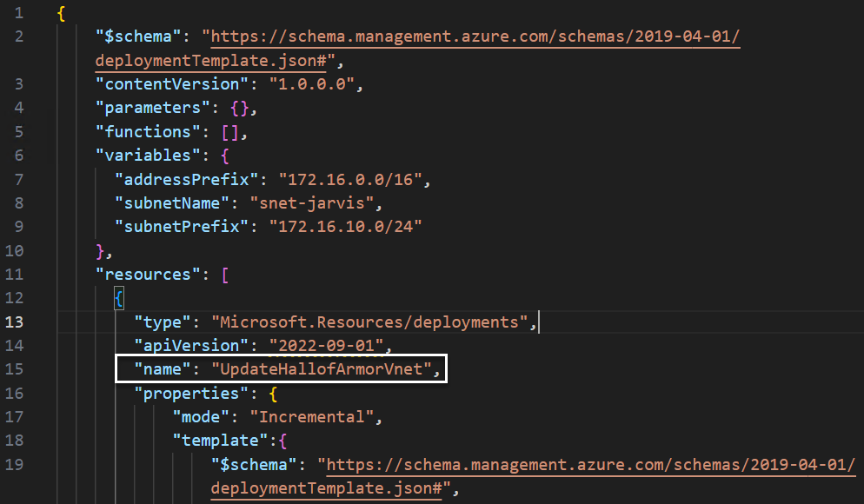Click the "type" key on line 13
Image resolution: width=864 pixels, height=504 pixels.
(163, 322)
